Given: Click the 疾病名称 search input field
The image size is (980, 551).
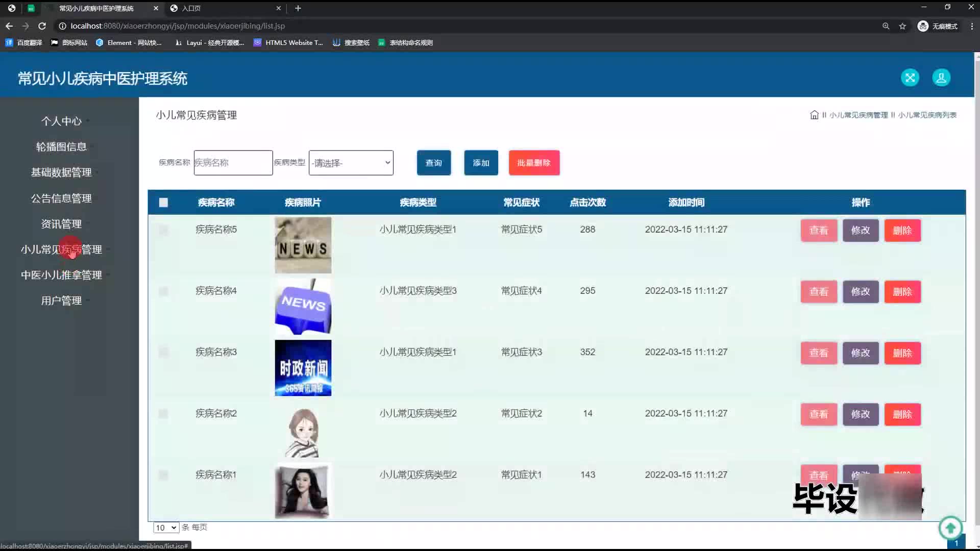Looking at the screenshot, I should (x=233, y=163).
